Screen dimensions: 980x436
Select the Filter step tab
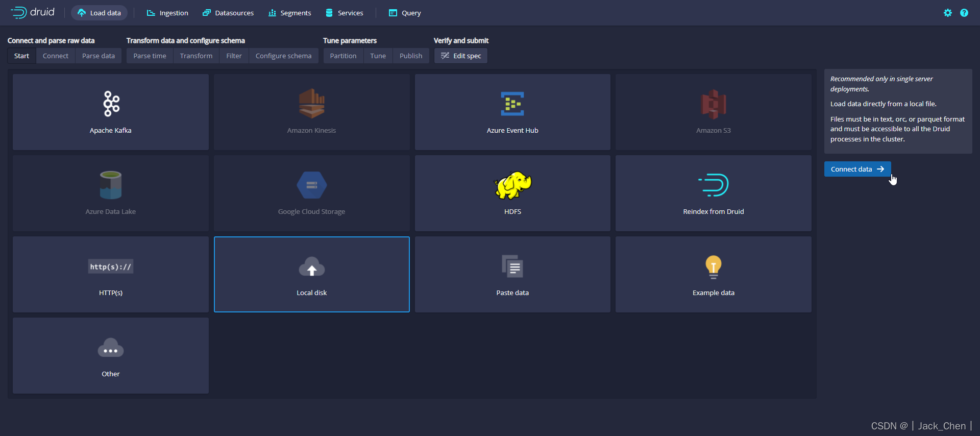[x=234, y=56]
